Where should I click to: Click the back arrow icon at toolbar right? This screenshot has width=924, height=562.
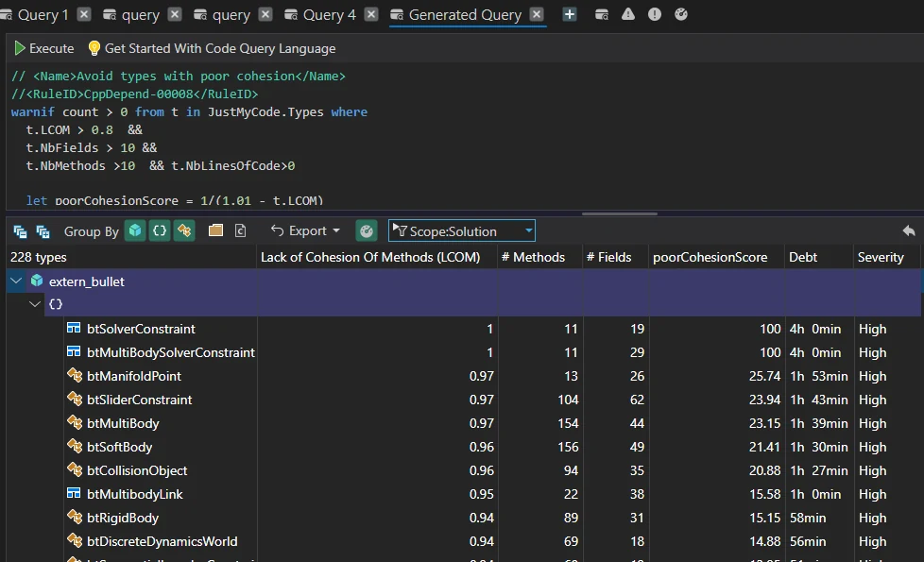(x=909, y=230)
